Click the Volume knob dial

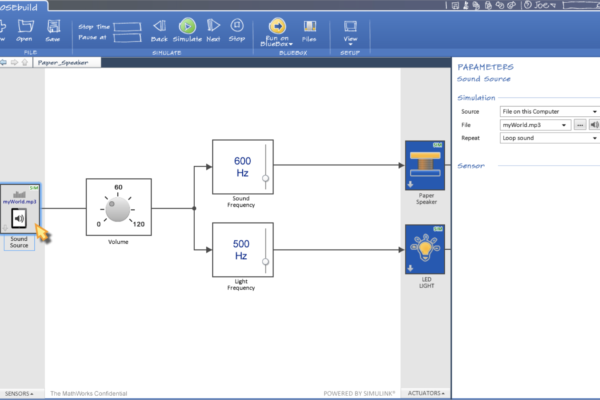(x=118, y=208)
